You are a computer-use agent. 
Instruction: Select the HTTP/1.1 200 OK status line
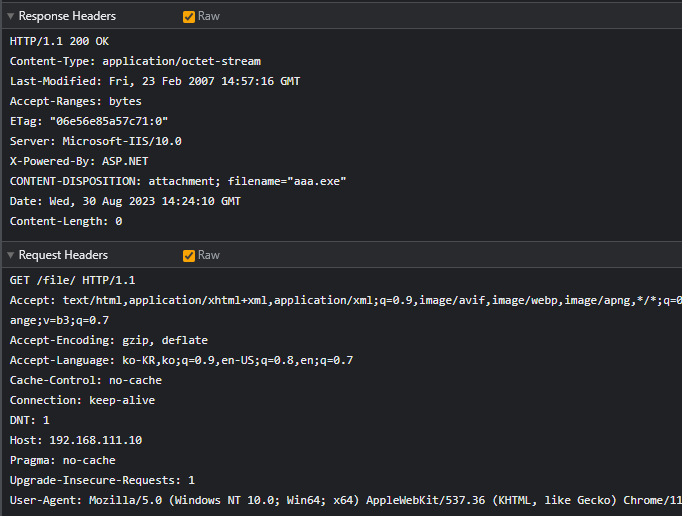59,41
